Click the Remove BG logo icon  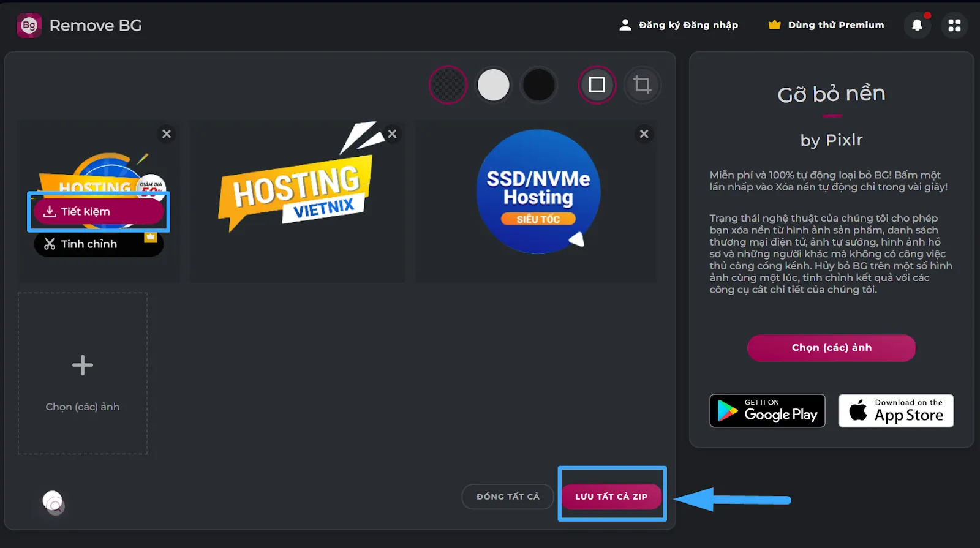tap(29, 25)
